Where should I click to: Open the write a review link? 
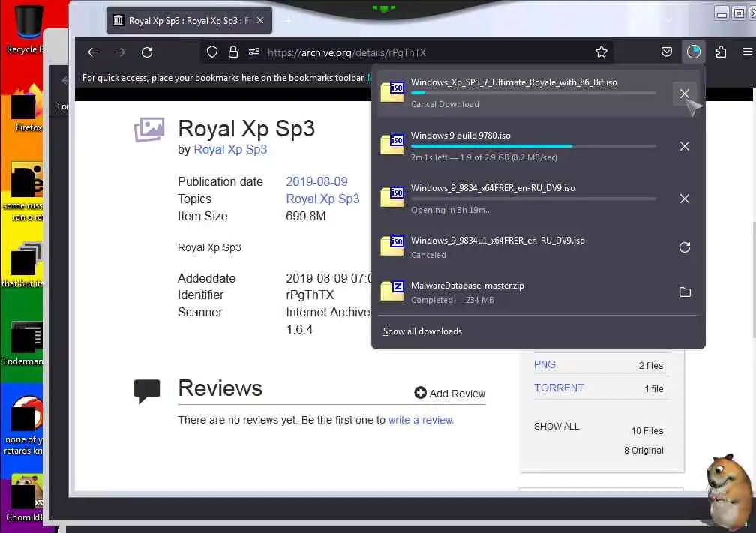(x=421, y=420)
